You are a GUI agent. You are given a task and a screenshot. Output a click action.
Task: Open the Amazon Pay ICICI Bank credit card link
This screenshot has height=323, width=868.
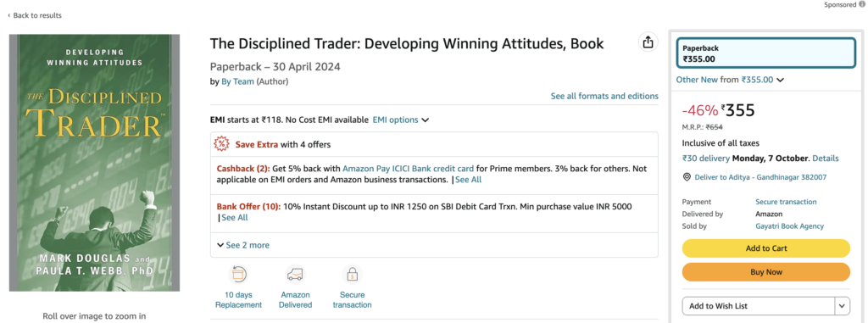[x=408, y=169]
